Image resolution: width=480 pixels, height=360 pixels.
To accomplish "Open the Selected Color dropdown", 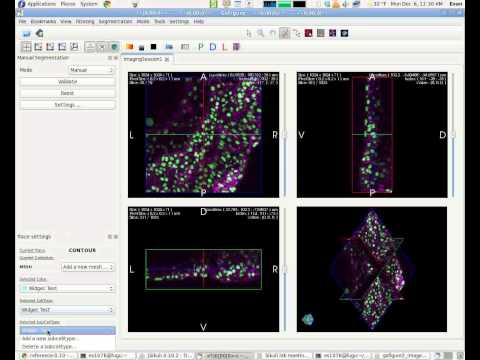I will (x=68, y=288).
